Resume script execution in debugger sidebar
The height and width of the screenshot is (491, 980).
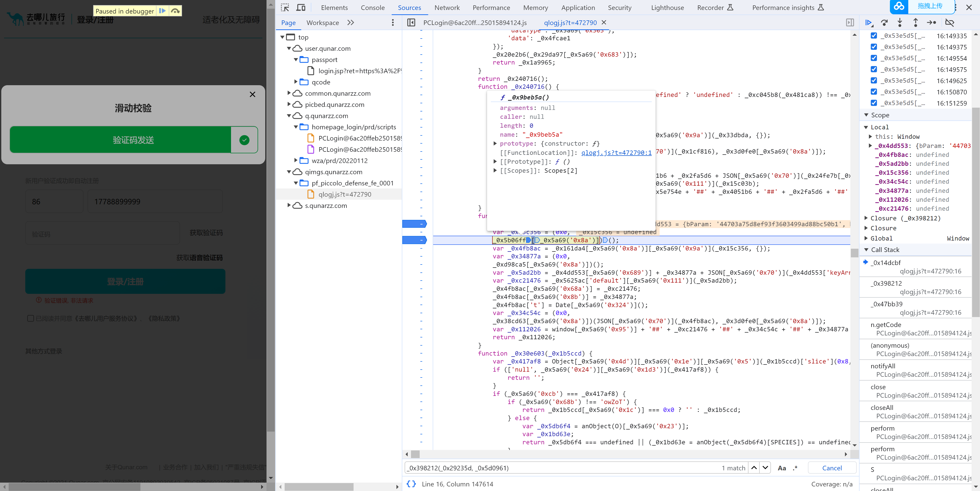(868, 22)
